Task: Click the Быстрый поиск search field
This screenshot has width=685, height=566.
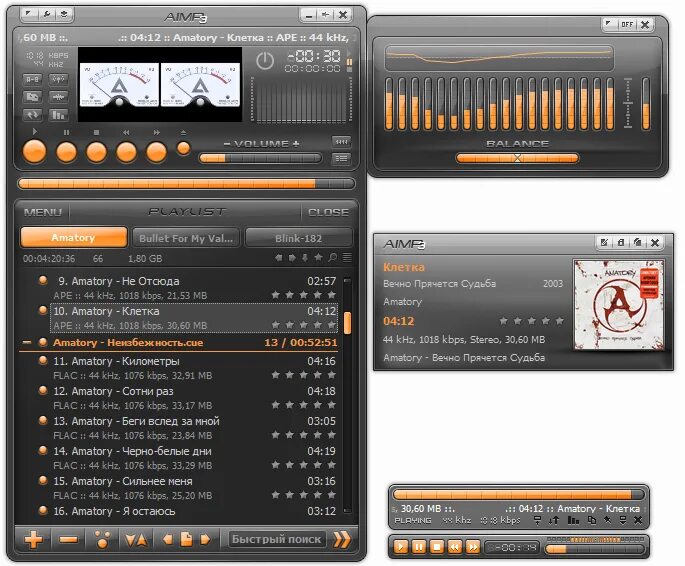Action: [x=277, y=540]
